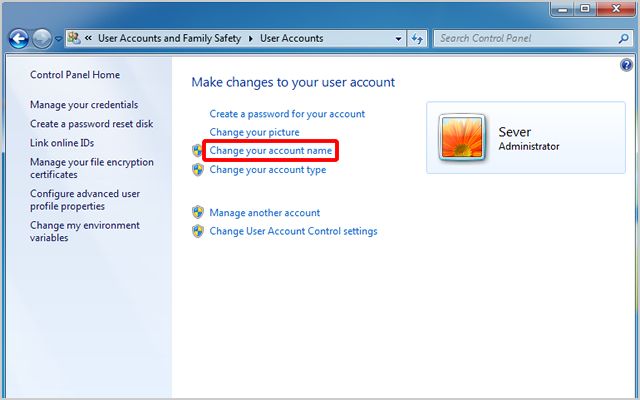Viewport: 640px width, 400px height.
Task: Open Change User Account Control settings
Action: coord(293,231)
